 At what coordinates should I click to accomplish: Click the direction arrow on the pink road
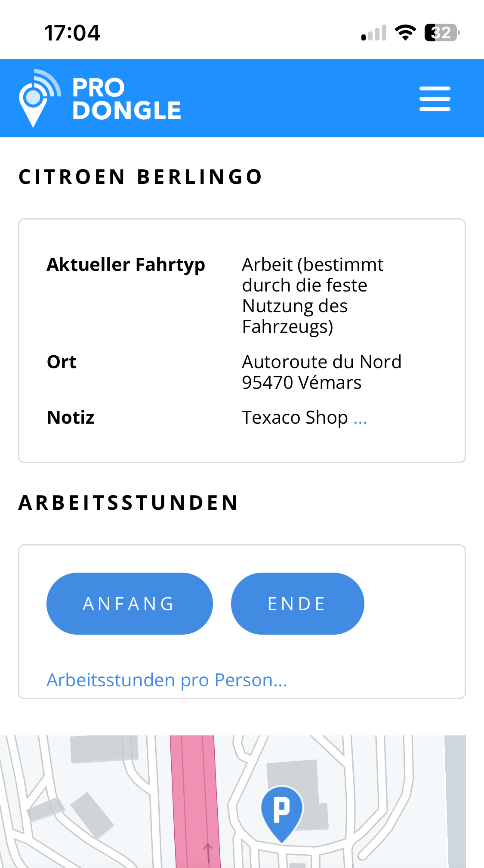point(208,850)
